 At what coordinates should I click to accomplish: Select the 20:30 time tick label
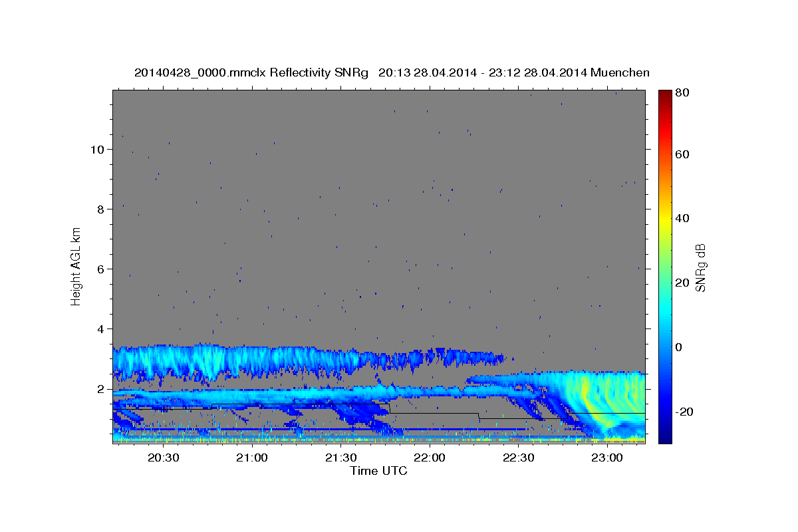pos(163,458)
